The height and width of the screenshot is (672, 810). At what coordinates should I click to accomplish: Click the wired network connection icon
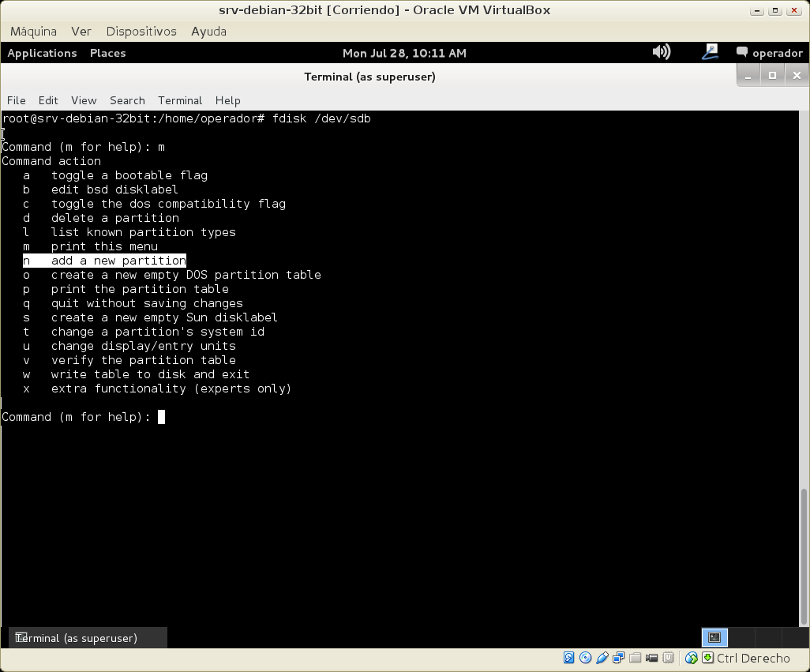(710, 52)
